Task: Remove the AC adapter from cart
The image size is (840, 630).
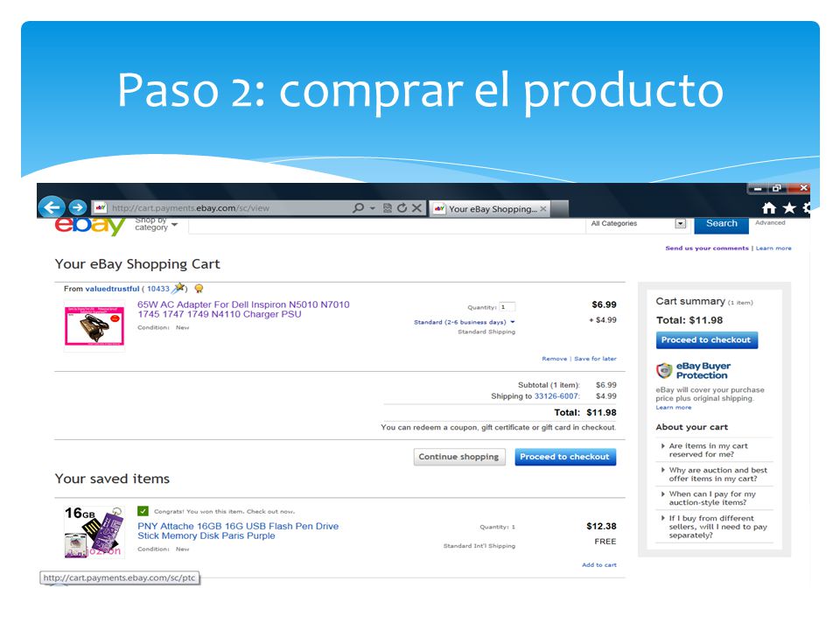Action: coord(554,359)
